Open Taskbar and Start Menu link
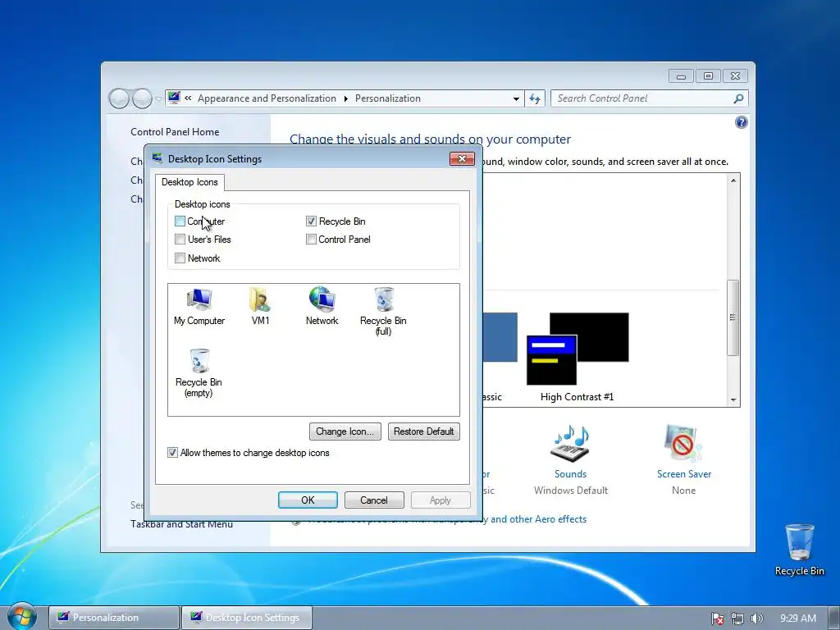Image resolution: width=840 pixels, height=630 pixels. 181,524
